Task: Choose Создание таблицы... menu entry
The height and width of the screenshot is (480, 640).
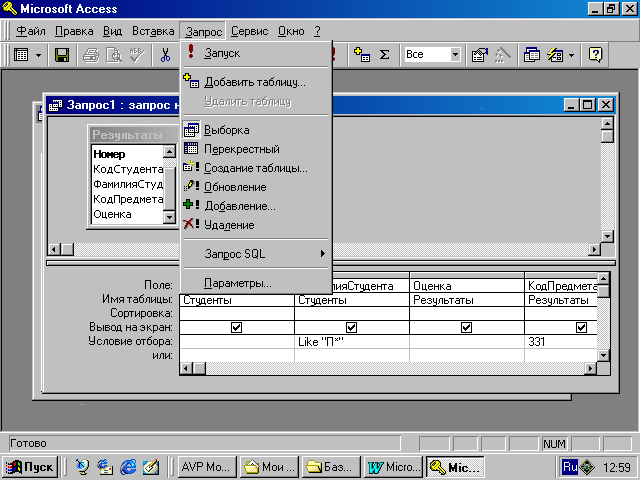Action: (257, 168)
